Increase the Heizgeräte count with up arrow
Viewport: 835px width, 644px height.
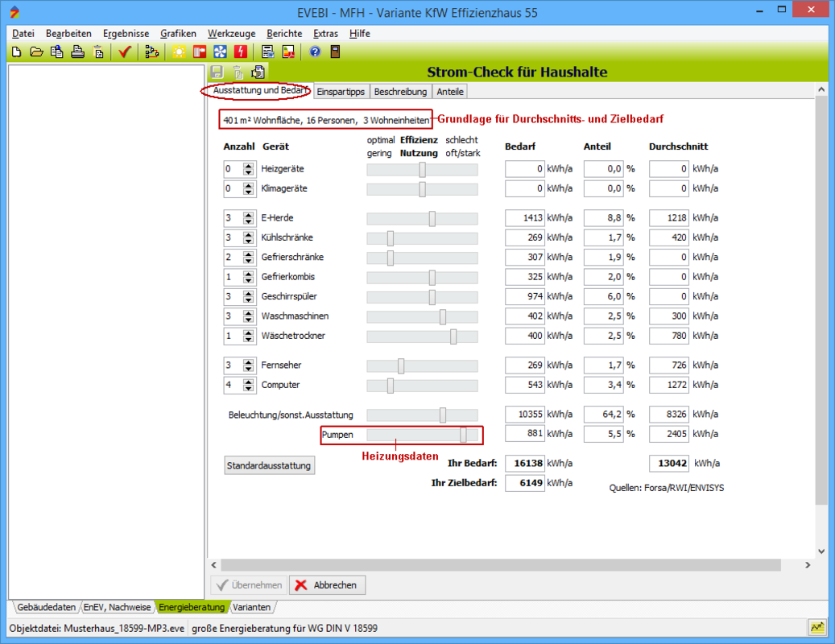point(249,166)
